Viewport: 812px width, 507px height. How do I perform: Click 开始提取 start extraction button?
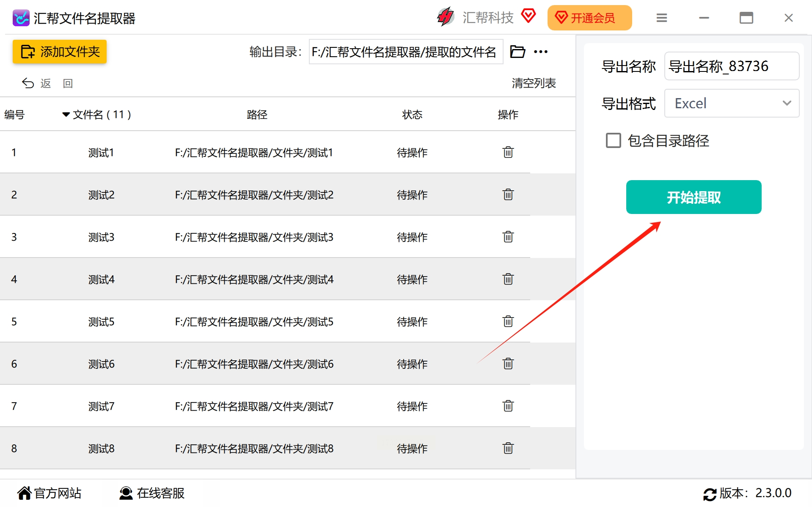694,197
